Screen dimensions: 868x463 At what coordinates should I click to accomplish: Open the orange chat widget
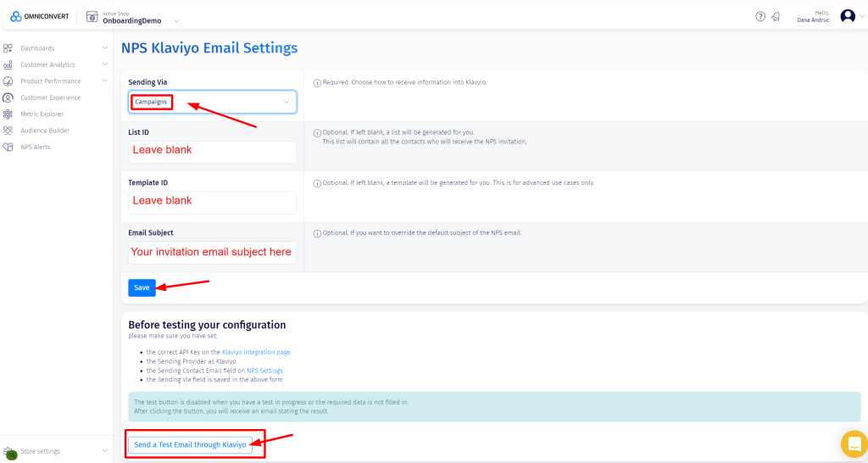(x=852, y=443)
